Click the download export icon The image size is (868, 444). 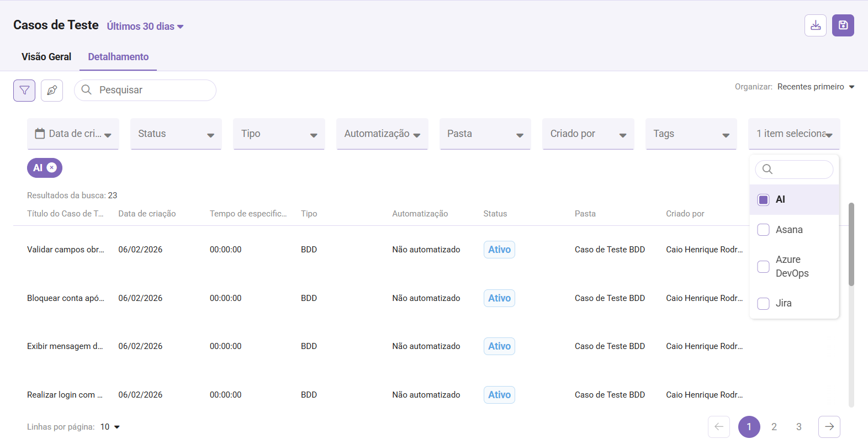click(x=815, y=25)
